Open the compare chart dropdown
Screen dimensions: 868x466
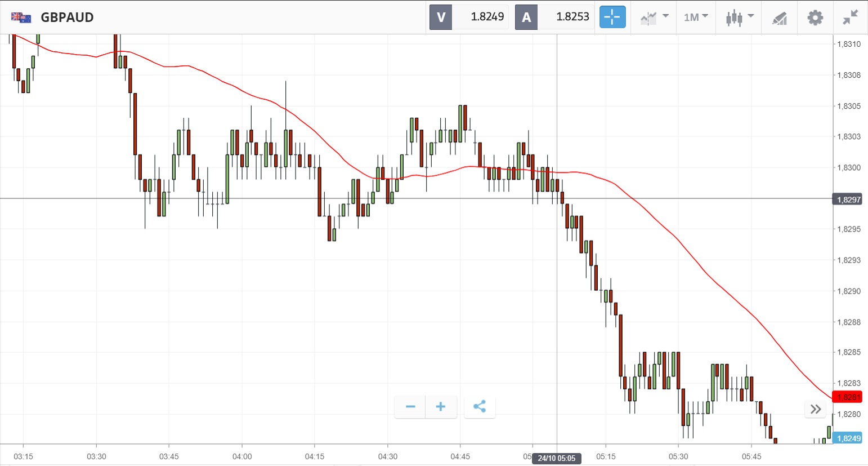click(x=654, y=17)
